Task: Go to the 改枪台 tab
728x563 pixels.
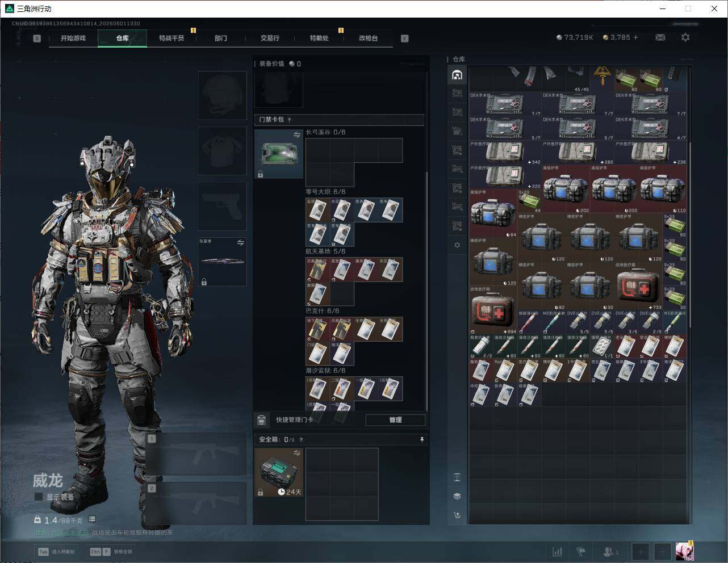Action: [368, 38]
